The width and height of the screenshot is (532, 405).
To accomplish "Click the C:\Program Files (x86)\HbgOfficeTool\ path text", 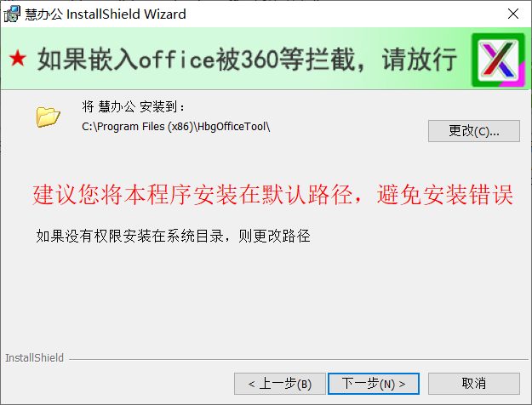I will (175, 127).
